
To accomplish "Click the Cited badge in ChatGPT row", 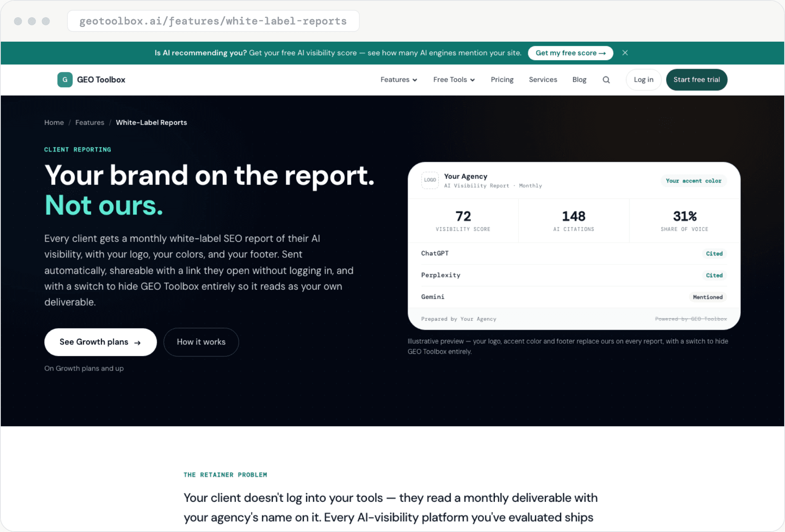I will pyautogui.click(x=714, y=254).
